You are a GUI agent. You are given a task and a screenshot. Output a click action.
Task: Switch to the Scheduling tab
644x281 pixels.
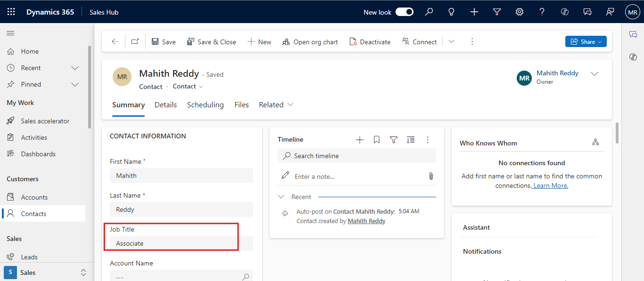[x=205, y=105]
